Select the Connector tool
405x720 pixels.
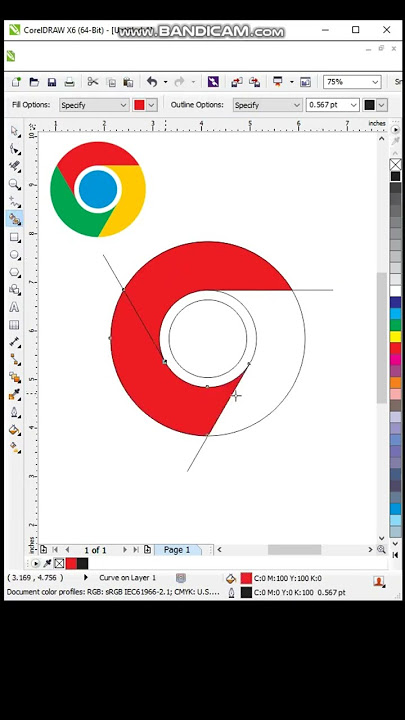click(15, 360)
